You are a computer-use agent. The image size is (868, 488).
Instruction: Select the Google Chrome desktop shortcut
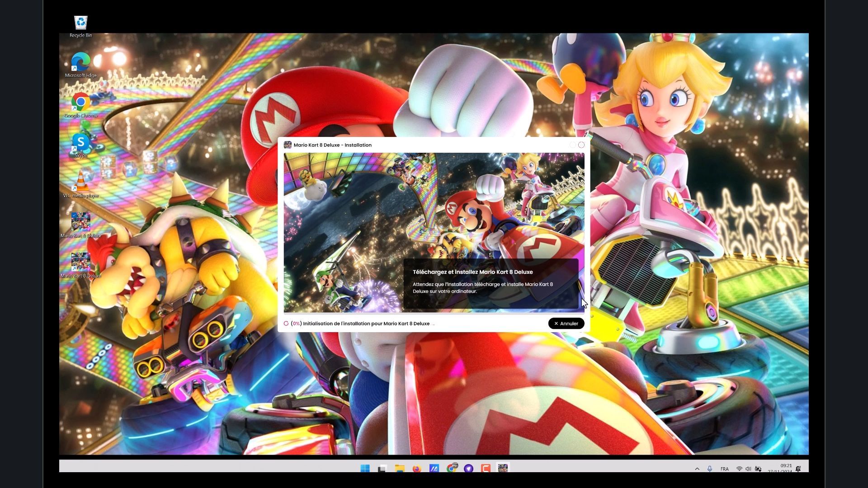81,105
